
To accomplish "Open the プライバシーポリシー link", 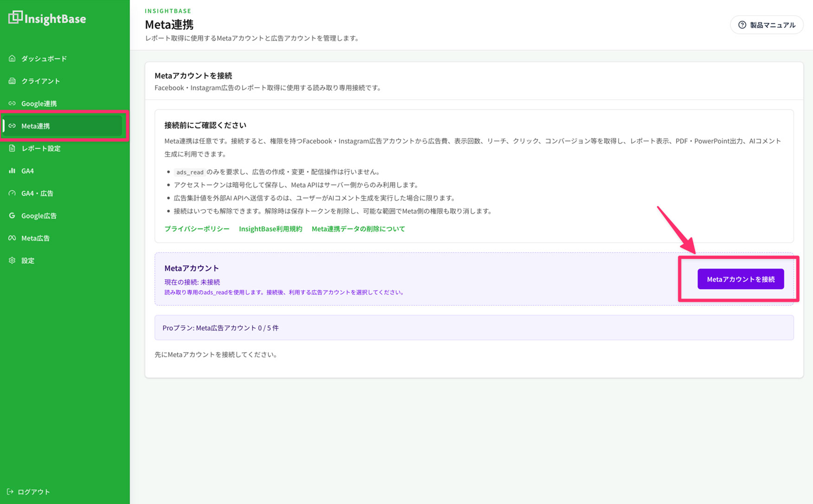I will pos(197,229).
